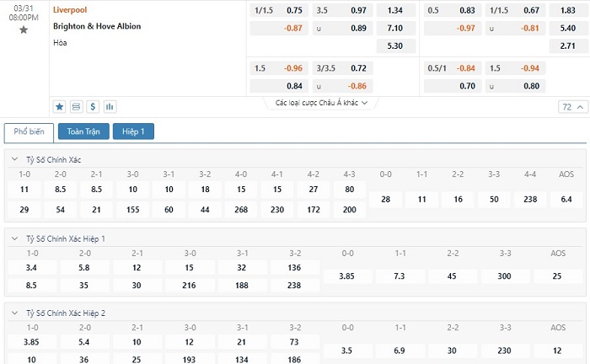Screen dimensions: 590x364
Task: Pick second-half 1-1 odds 6.9
Action: 400,350
